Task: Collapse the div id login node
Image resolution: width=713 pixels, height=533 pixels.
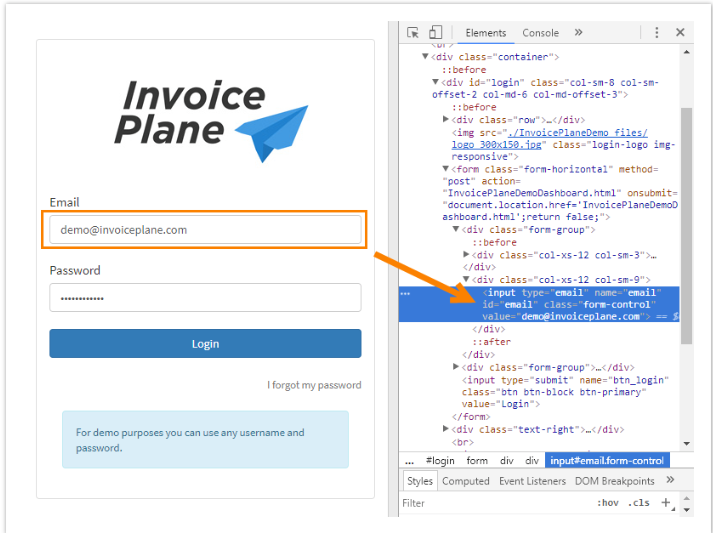Action: coord(435,82)
